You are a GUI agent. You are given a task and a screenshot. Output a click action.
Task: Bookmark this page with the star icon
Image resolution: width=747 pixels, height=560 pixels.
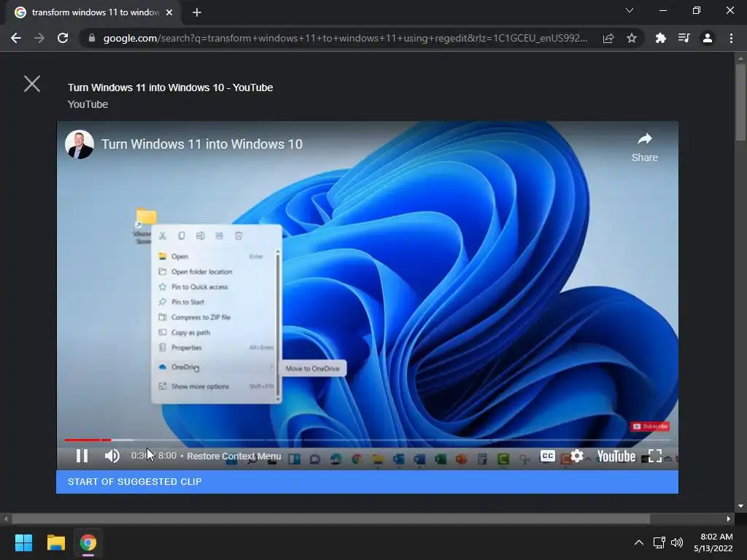632,38
